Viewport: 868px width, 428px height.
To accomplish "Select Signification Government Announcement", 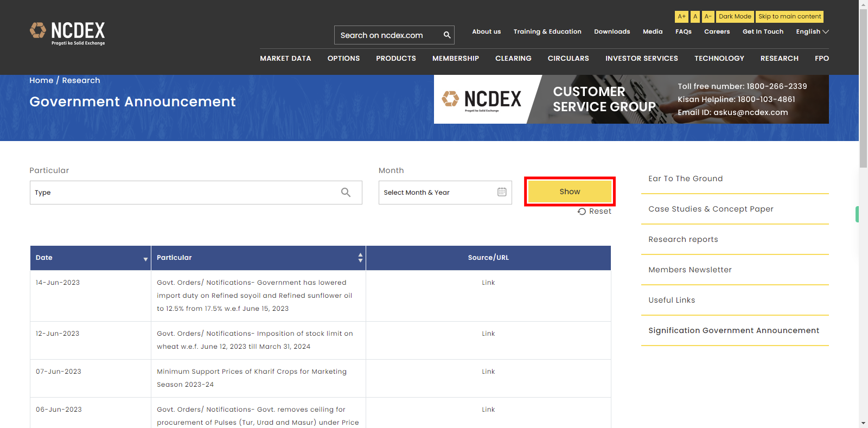I will [x=733, y=330].
